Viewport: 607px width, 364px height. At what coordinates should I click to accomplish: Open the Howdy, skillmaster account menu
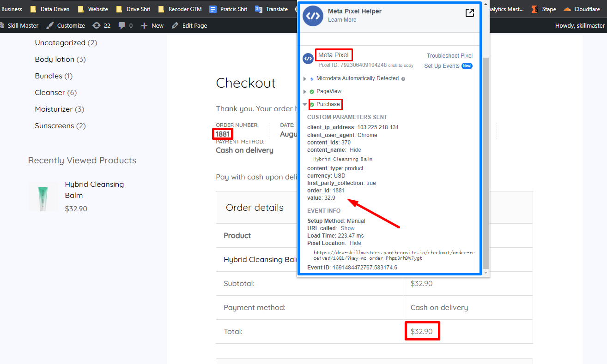(580, 25)
